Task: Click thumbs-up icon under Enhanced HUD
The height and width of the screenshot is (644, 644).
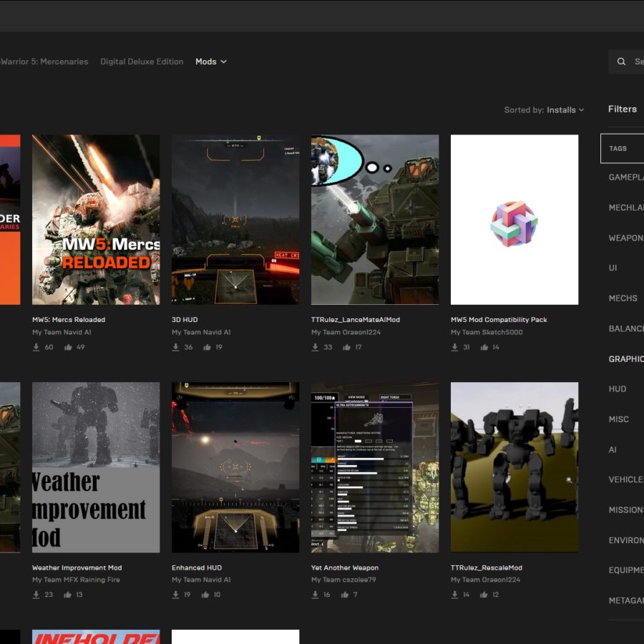Action: [205, 595]
